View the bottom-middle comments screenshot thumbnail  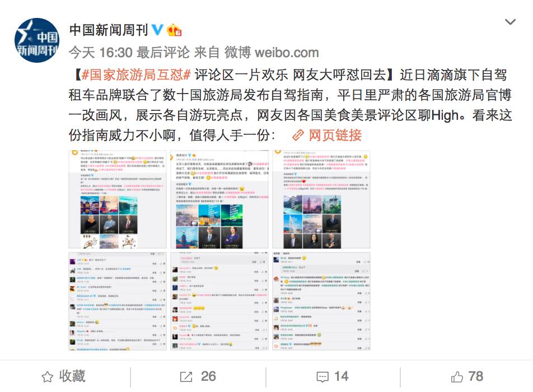coord(219,301)
